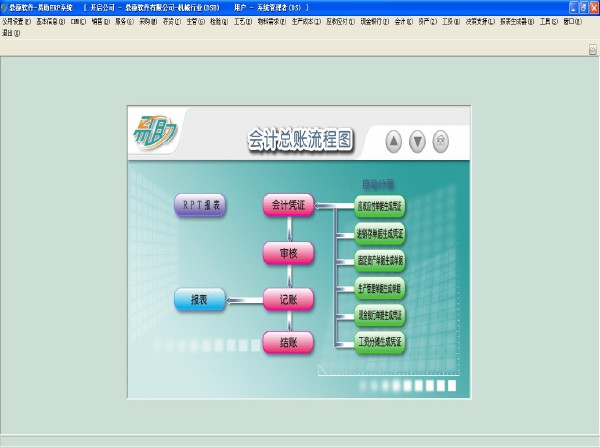Open the 现金银行 menu
Image resolution: width=600 pixels, height=447 pixels.
tap(375, 21)
